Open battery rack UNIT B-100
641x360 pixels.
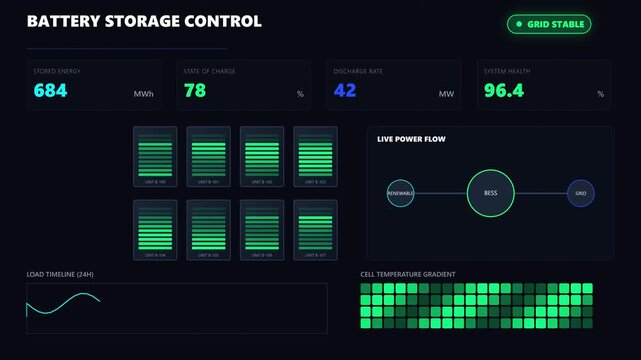155,157
